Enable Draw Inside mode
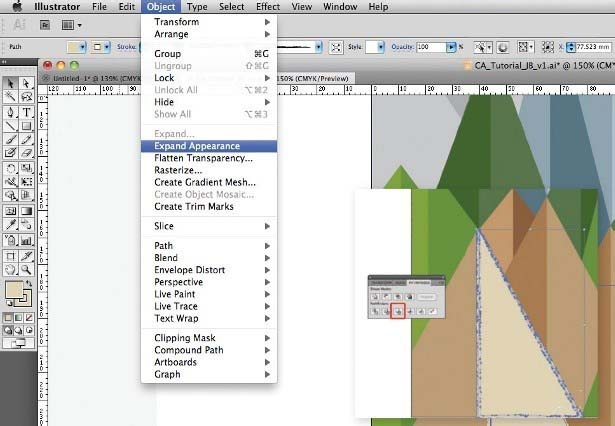The width and height of the screenshot is (615, 426). point(29,330)
